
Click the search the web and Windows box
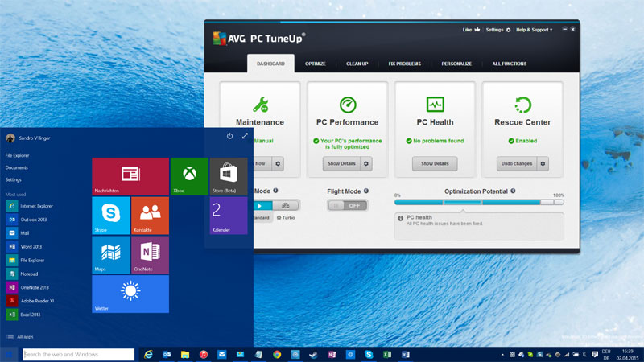pos(78,354)
